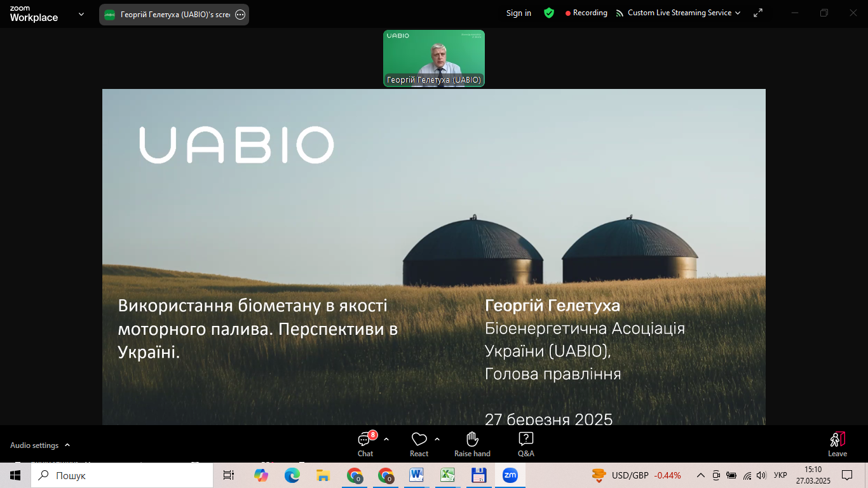Click the Sign in link

pos(519,13)
